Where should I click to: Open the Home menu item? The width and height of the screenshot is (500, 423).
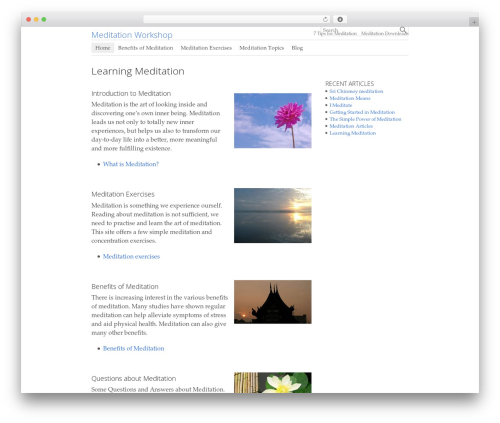103,48
